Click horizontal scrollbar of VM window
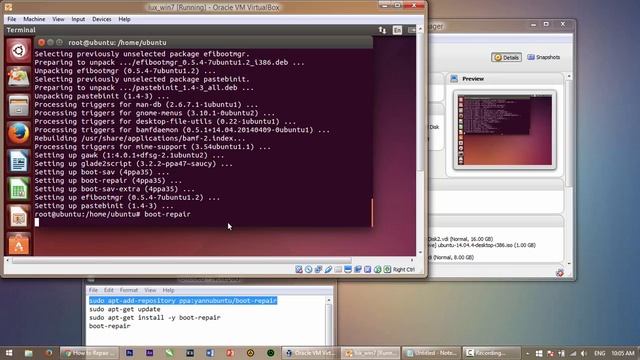The image size is (640, 360). click(x=181, y=260)
